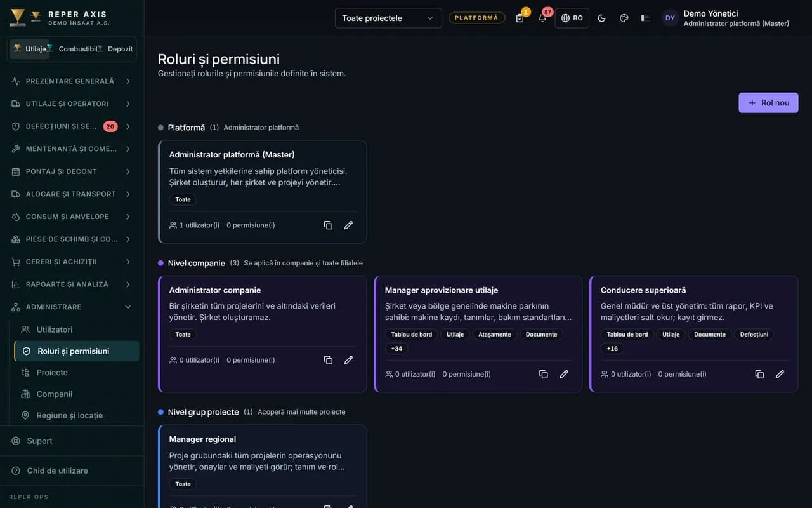Open the color theme palette

[624, 18]
